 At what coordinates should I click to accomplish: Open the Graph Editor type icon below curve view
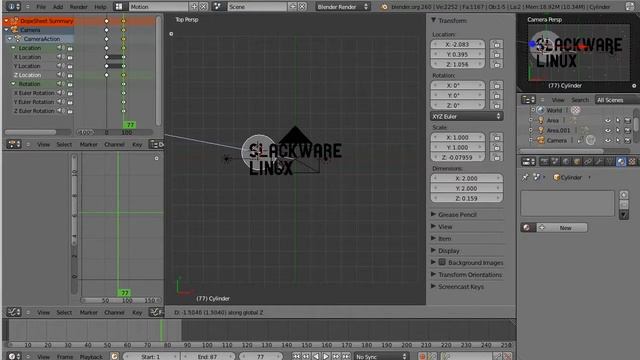13,312
